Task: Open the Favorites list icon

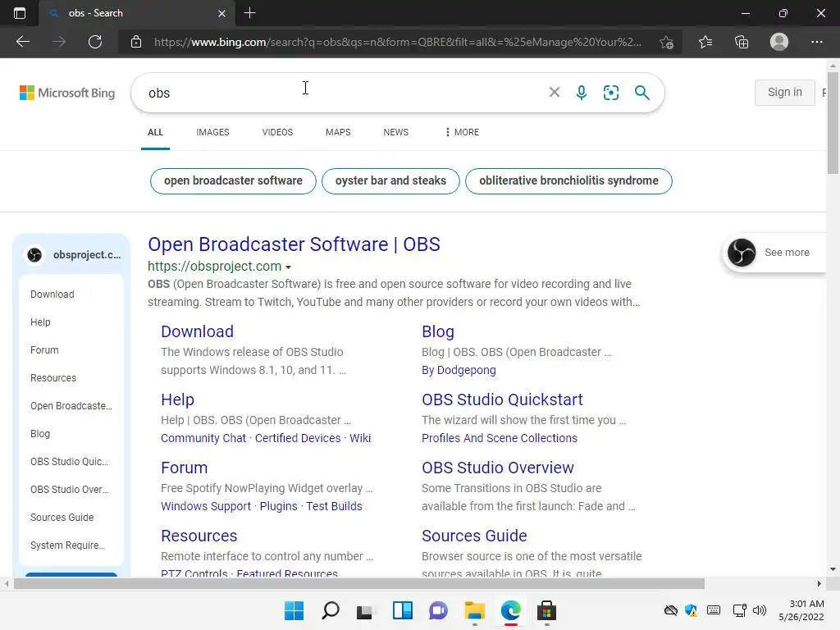Action: click(705, 42)
